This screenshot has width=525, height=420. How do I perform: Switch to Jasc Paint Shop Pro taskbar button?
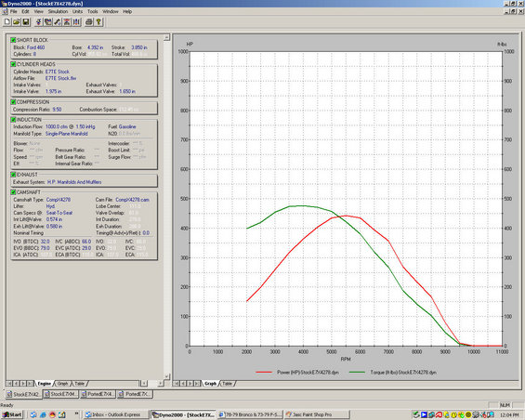point(317,414)
